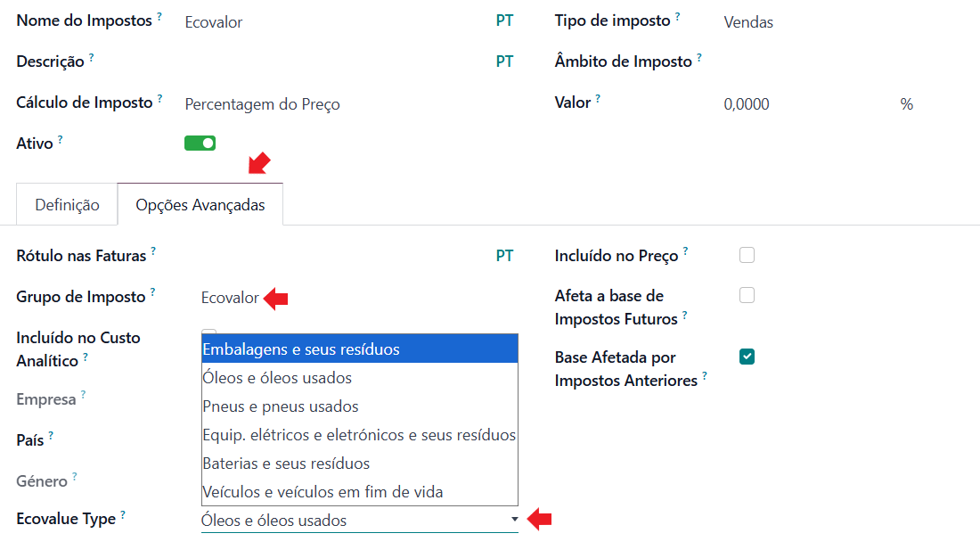The height and width of the screenshot is (558, 980).
Task: Click help icon next to Grupo de Imposto
Action: [152, 292]
